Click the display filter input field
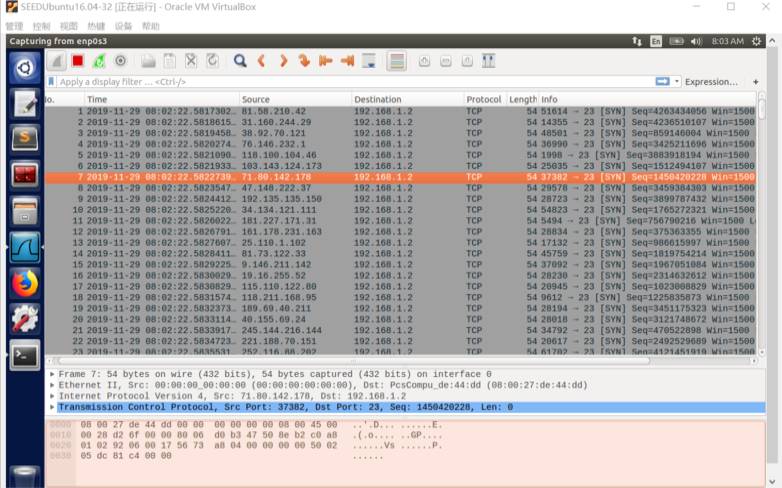The image size is (782, 488). (x=350, y=82)
